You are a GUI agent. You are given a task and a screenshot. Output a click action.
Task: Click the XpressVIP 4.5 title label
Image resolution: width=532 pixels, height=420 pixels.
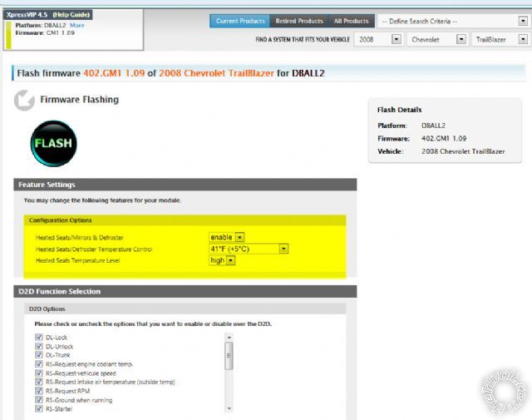pos(27,15)
